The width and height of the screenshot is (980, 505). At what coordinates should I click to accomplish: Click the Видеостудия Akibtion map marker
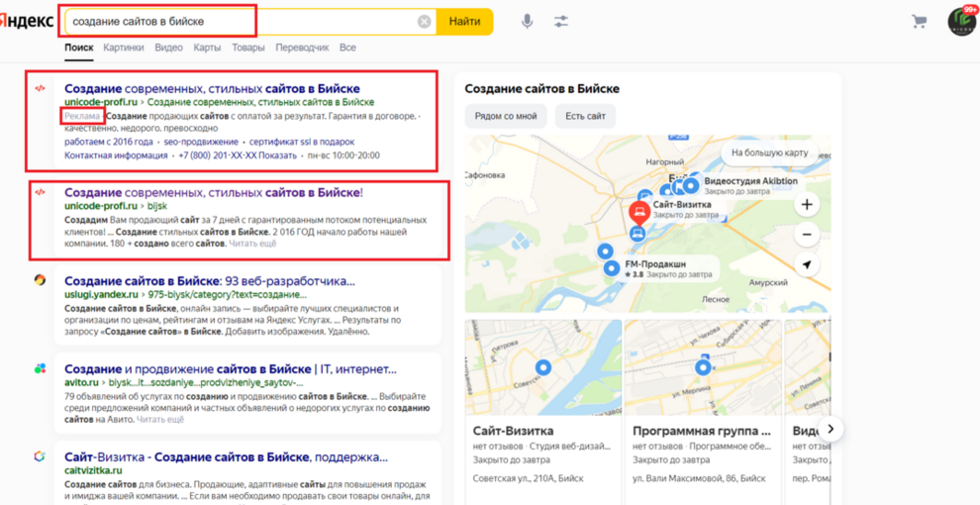pyautogui.click(x=691, y=185)
